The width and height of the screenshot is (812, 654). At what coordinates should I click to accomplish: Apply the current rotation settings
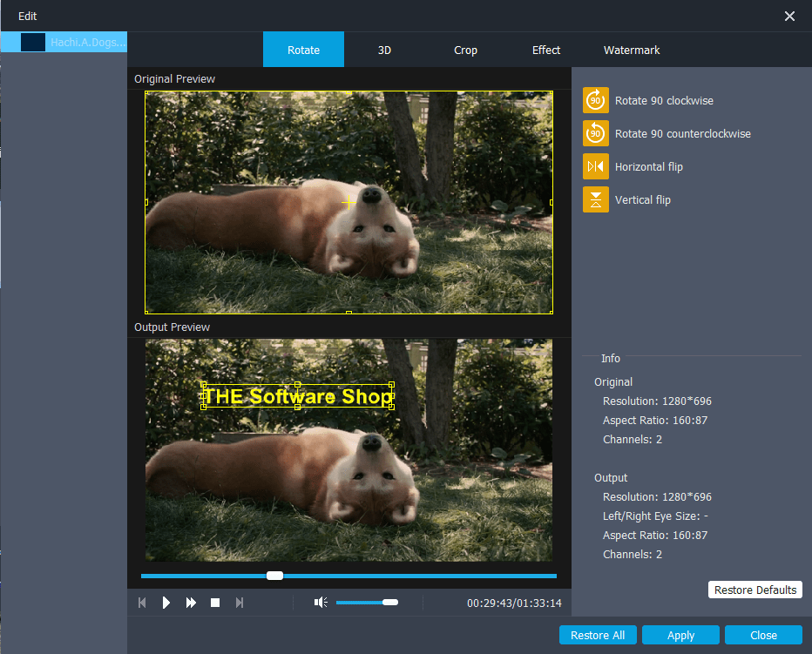(680, 635)
